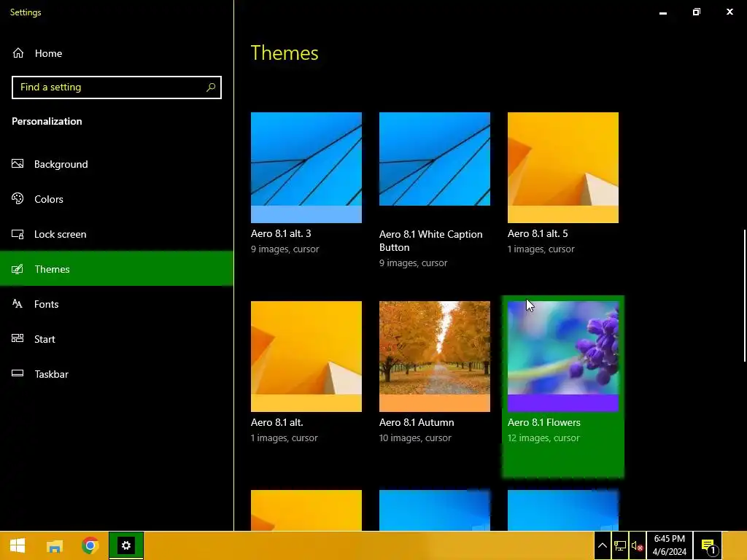
Task: Open the Colors settings page
Action: tap(117, 199)
